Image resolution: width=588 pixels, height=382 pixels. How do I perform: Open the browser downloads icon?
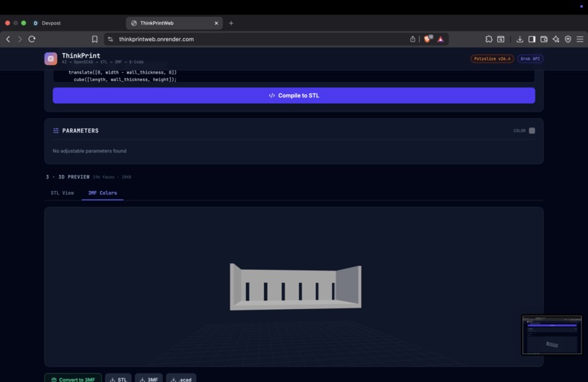(x=519, y=39)
